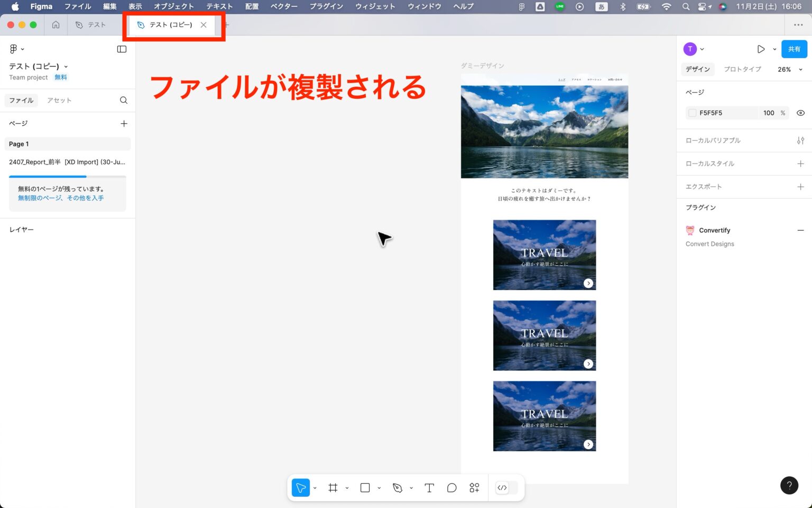Select the Pen tool
This screenshot has width=812, height=508.
(x=398, y=488)
